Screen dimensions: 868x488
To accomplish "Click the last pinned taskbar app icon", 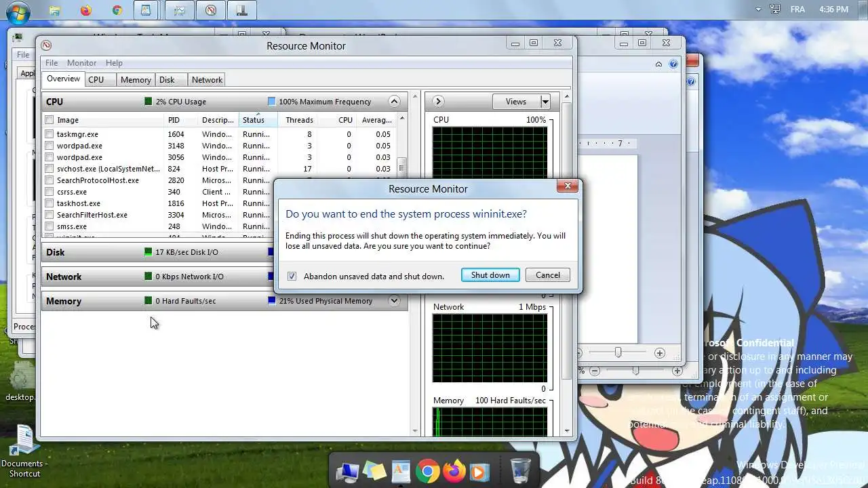I will [x=242, y=10].
